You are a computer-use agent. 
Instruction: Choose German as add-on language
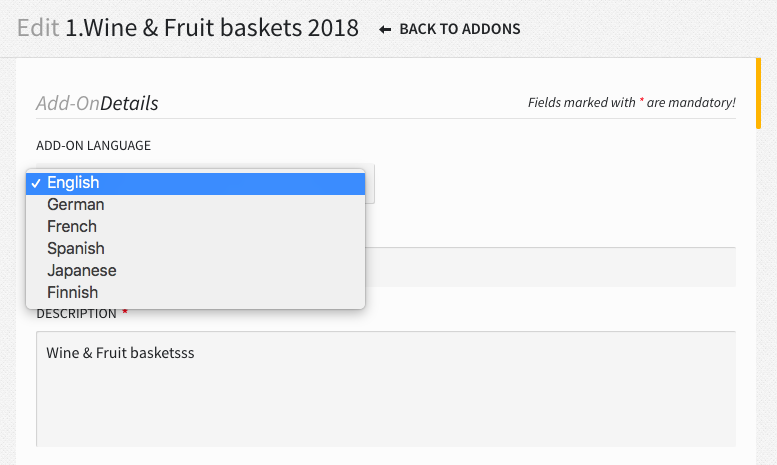click(76, 205)
